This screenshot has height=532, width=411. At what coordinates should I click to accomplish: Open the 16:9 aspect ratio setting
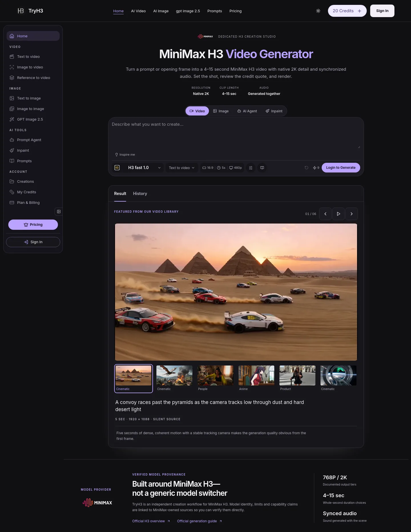pos(208,168)
